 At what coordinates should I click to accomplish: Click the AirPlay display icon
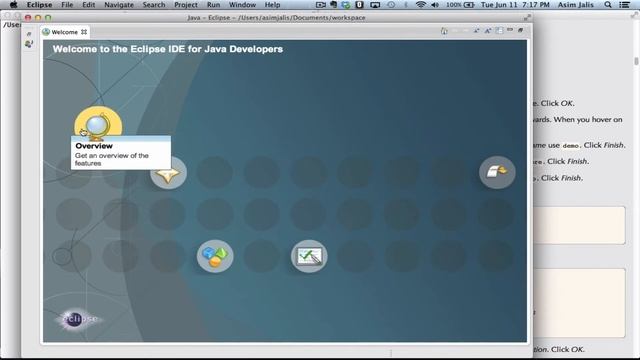[375, 5]
